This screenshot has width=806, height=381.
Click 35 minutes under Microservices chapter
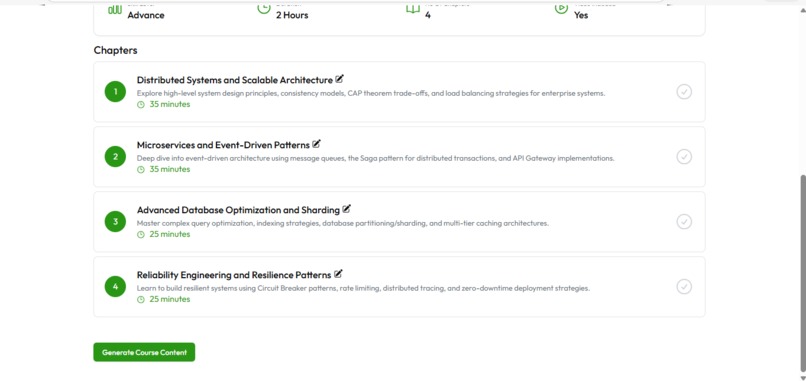click(x=170, y=169)
